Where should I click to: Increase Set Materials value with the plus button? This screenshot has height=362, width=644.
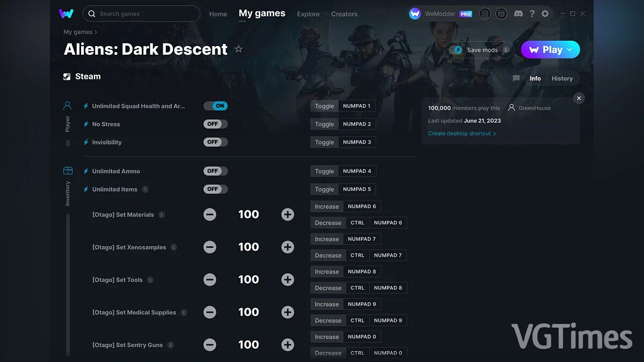coord(288,214)
